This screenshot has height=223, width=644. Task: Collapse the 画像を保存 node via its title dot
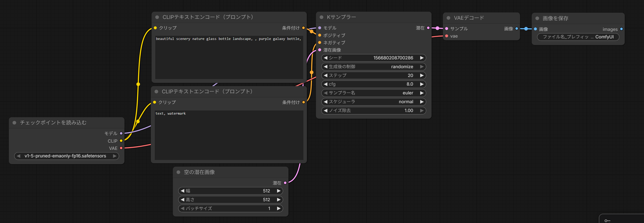click(x=537, y=18)
